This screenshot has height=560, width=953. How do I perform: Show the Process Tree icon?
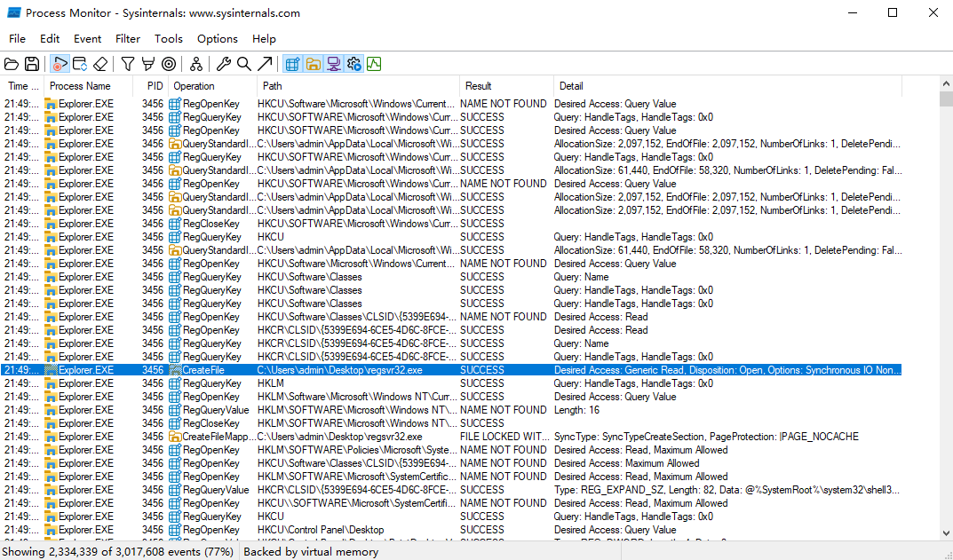click(x=196, y=64)
